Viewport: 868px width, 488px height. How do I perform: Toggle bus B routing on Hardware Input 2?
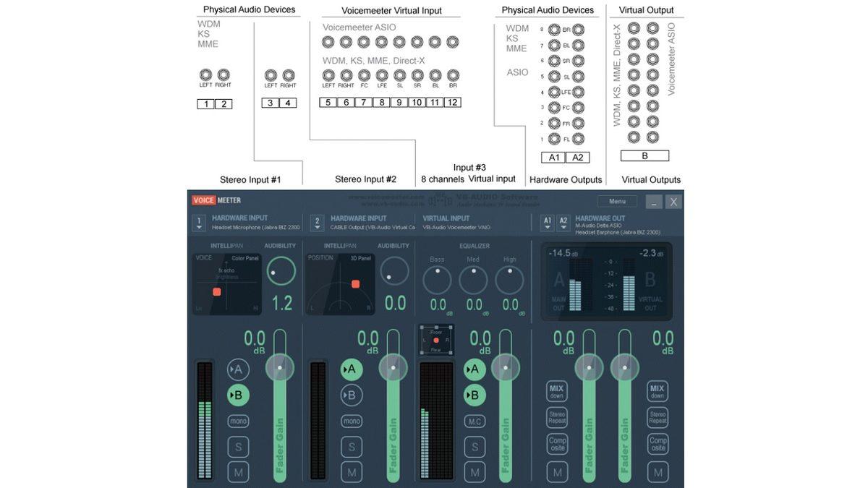point(352,395)
